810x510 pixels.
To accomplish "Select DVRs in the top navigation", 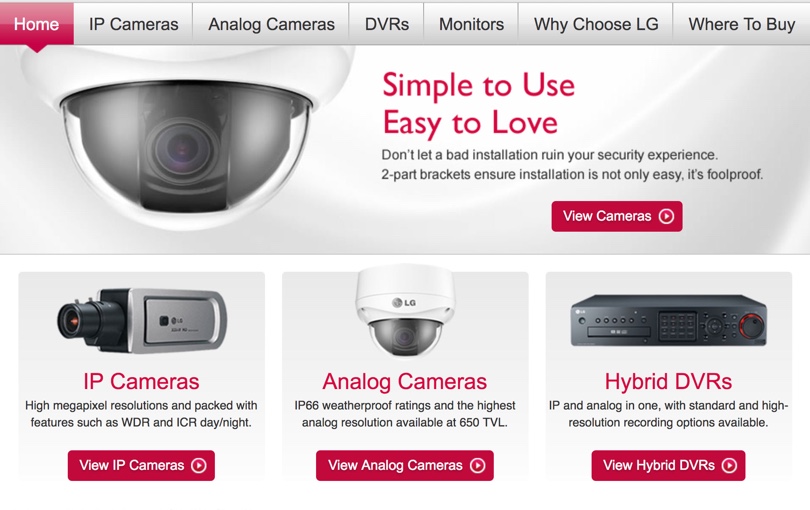I will click(x=386, y=24).
